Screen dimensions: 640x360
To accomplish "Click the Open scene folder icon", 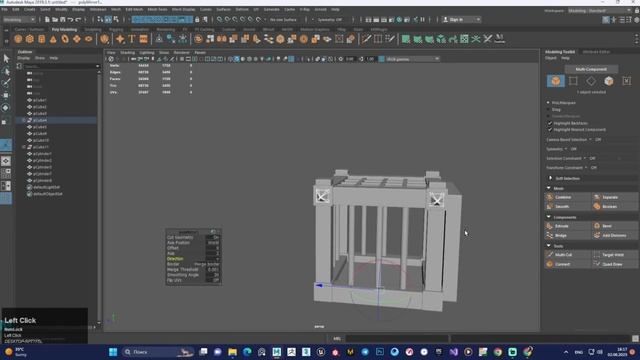I will click(x=55, y=20).
